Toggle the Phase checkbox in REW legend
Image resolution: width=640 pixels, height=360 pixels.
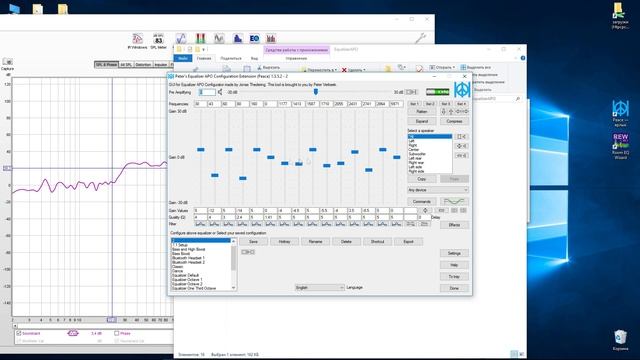(117, 333)
